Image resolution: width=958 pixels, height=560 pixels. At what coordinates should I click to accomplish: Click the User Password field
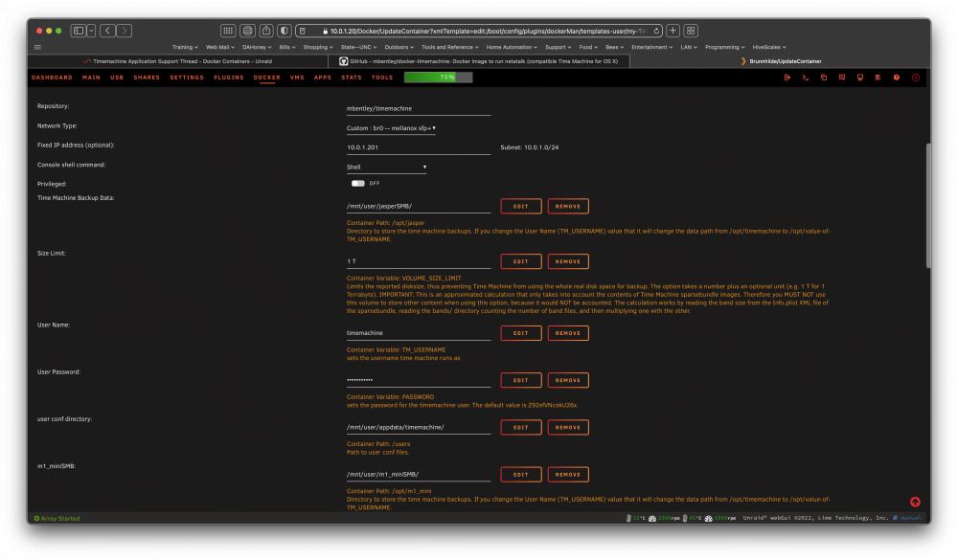click(x=419, y=380)
